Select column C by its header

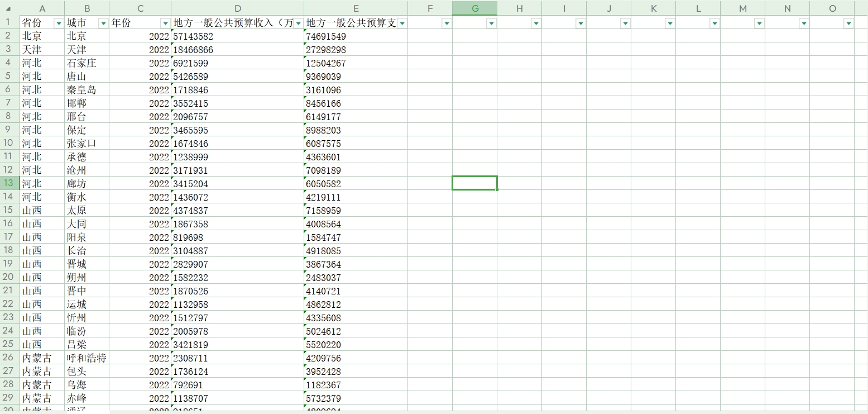[x=140, y=8]
